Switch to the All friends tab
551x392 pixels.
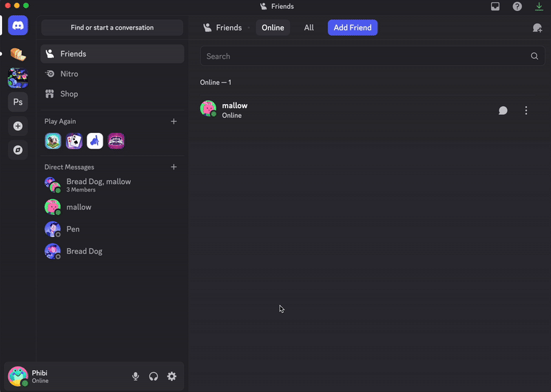[309, 28]
